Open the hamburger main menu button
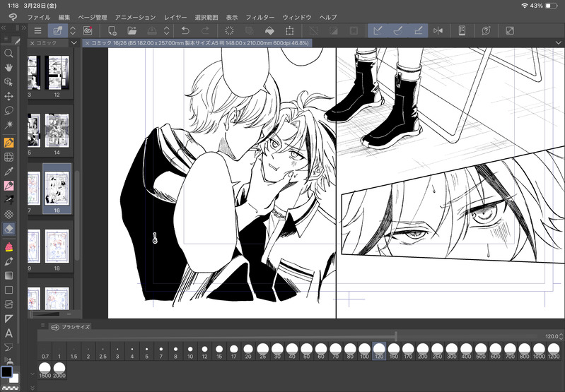Viewport: 565px width, 392px height. (x=37, y=31)
